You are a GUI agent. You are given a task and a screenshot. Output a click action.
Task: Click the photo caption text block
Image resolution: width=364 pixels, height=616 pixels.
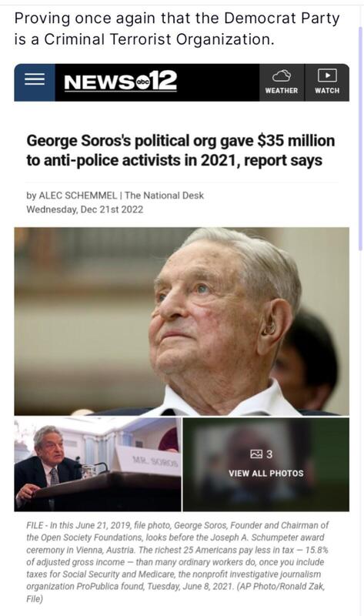(x=178, y=562)
